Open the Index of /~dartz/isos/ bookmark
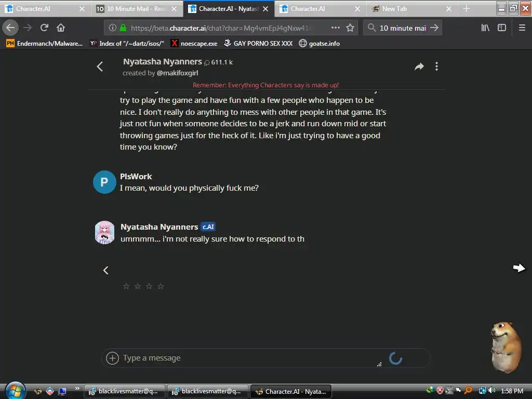Viewport: 532px width, 399px height. pos(127,44)
